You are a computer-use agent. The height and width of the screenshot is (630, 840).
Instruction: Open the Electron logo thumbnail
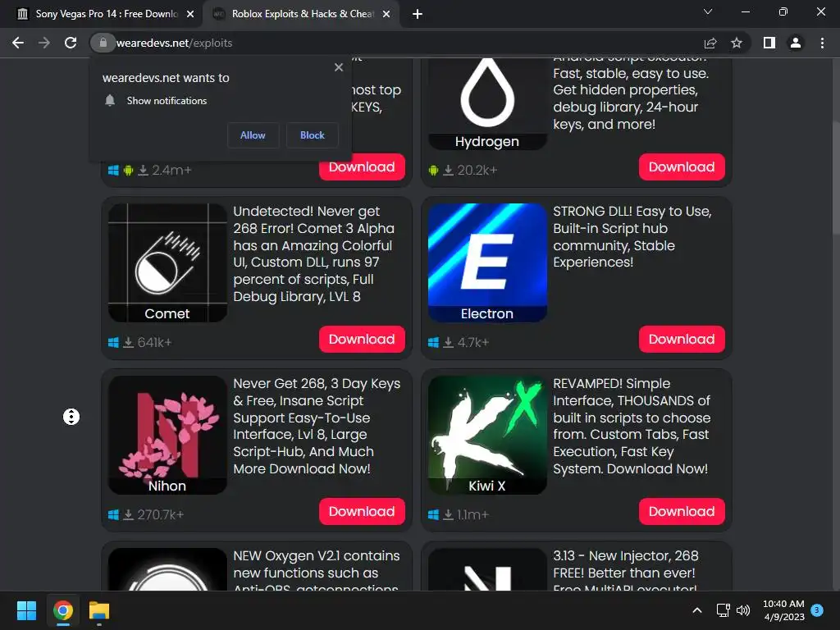(487, 262)
